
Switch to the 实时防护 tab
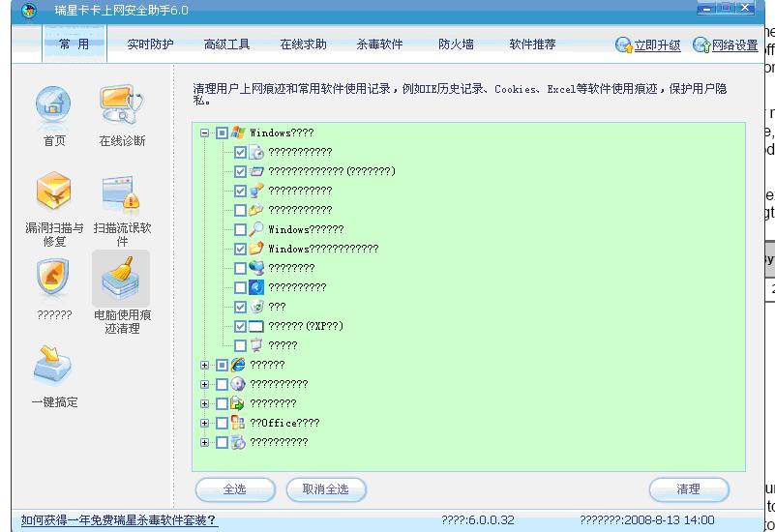150,44
